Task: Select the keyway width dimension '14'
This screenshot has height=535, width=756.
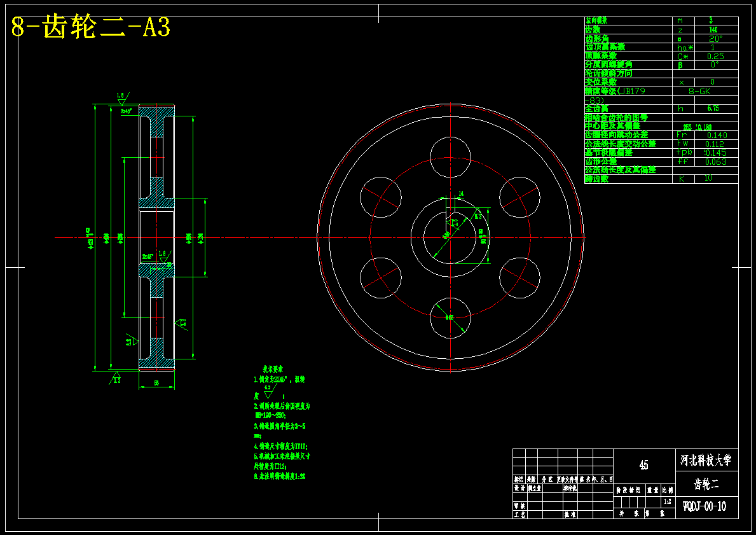Action: (x=461, y=193)
